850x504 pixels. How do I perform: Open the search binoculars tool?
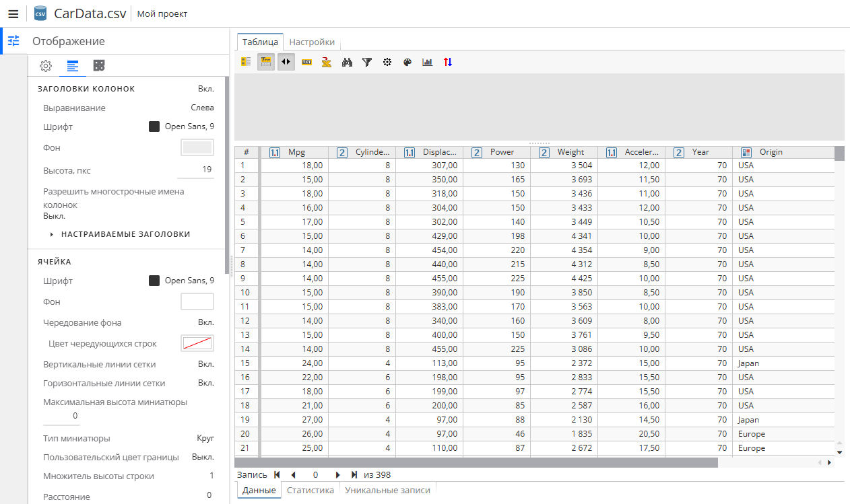click(x=346, y=62)
